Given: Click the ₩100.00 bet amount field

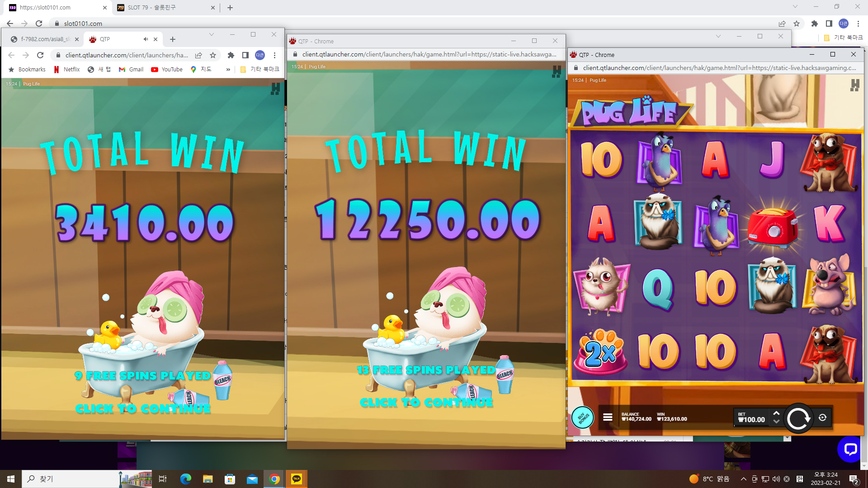Looking at the screenshot, I should 751,418.
